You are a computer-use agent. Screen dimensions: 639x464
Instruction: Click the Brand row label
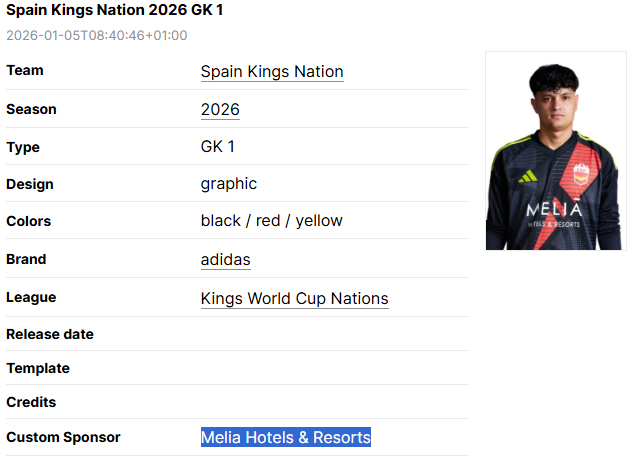click(x=26, y=259)
